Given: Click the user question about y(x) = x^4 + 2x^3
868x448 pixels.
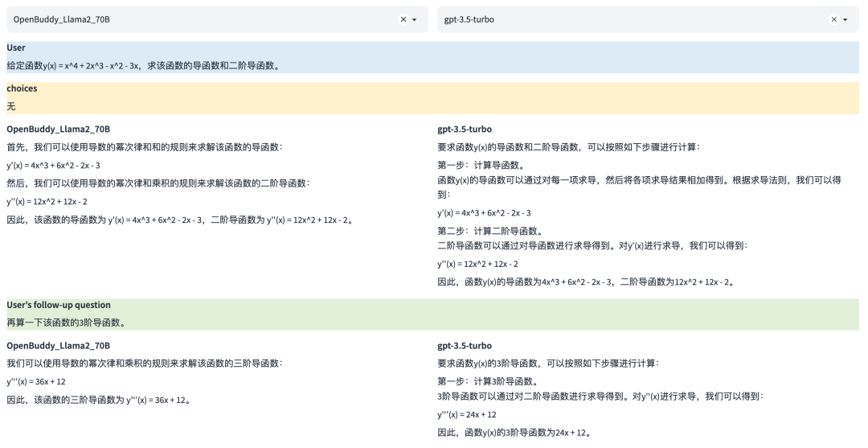Looking at the screenshot, I should click(x=145, y=66).
